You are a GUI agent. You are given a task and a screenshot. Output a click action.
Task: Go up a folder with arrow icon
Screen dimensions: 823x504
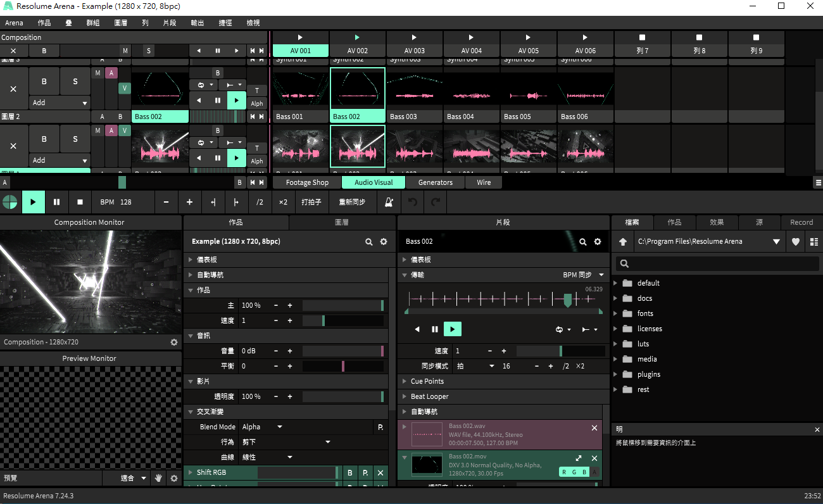(x=623, y=242)
